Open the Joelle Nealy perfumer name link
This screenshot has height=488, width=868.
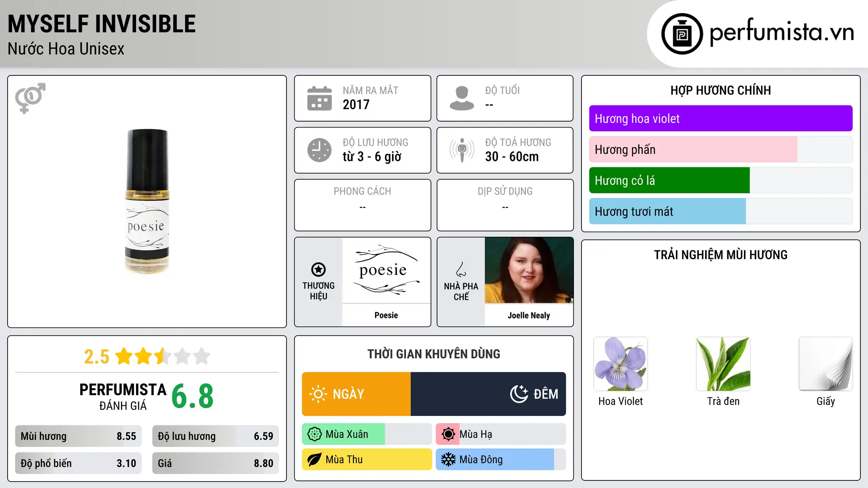529,315
